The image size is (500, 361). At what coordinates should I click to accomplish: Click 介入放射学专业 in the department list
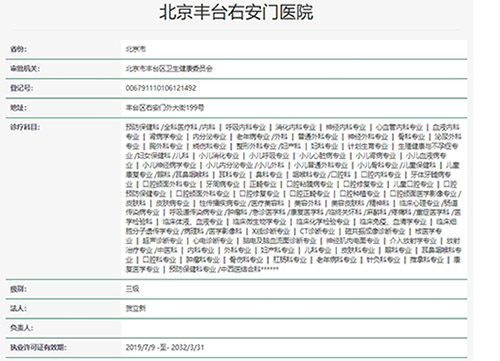click(x=413, y=241)
